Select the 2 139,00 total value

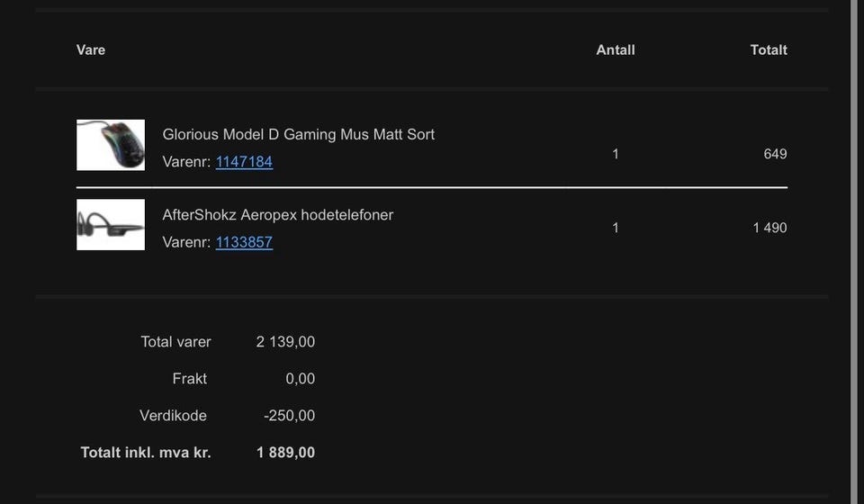(x=285, y=342)
